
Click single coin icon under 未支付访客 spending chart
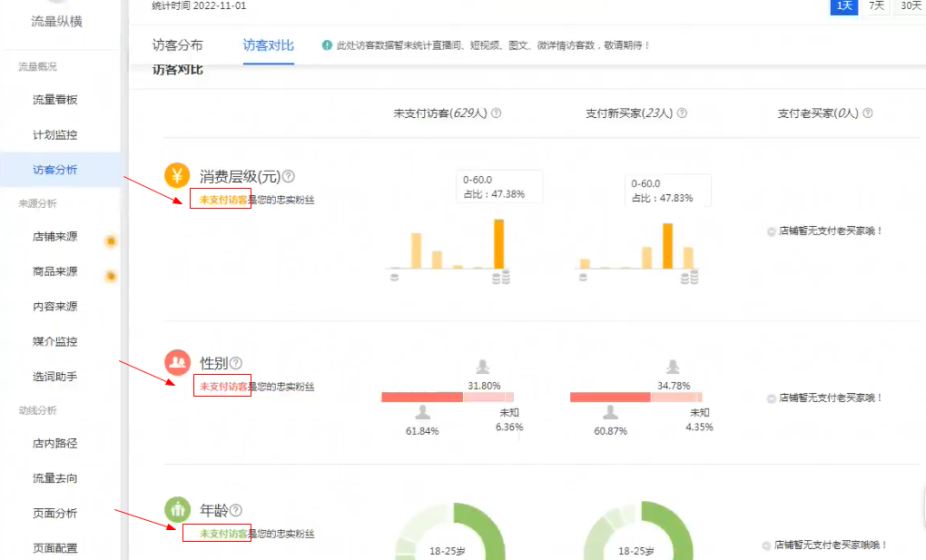(395, 277)
